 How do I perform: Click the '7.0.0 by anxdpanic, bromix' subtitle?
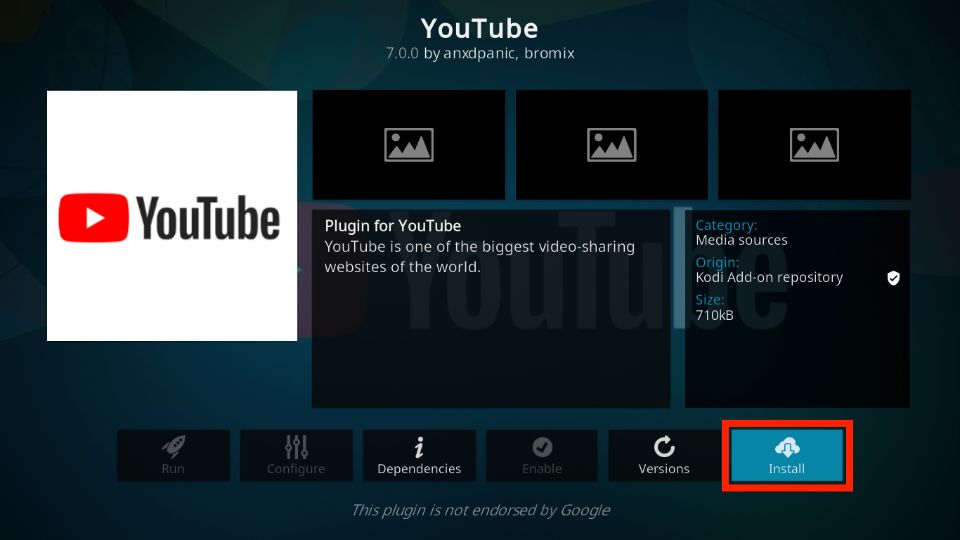[x=480, y=53]
